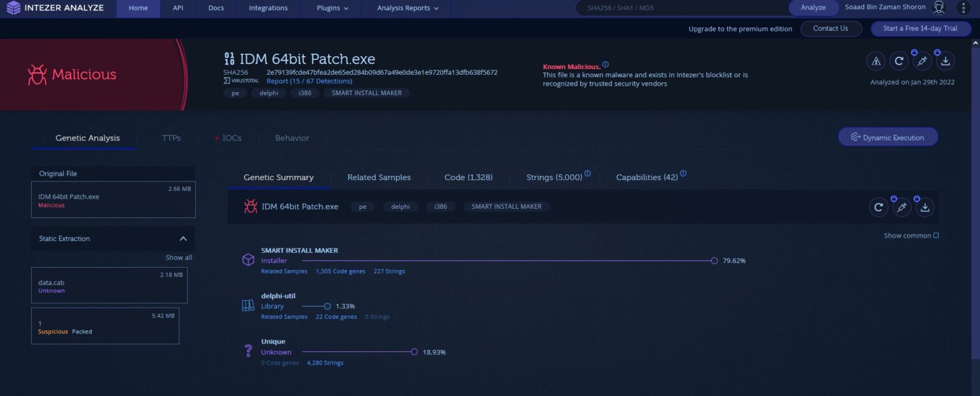Open Related Samples under SMART INSTALL MAKER
The image size is (980, 396).
click(284, 271)
